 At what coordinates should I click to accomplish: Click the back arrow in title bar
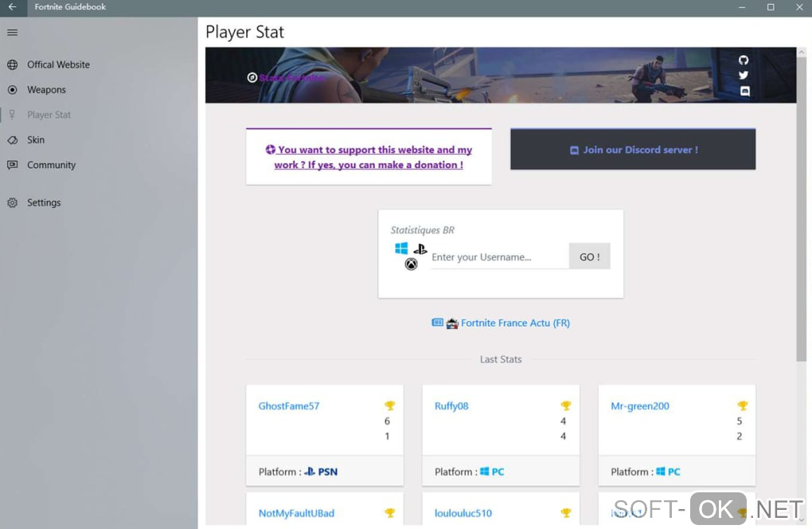pyautogui.click(x=13, y=7)
